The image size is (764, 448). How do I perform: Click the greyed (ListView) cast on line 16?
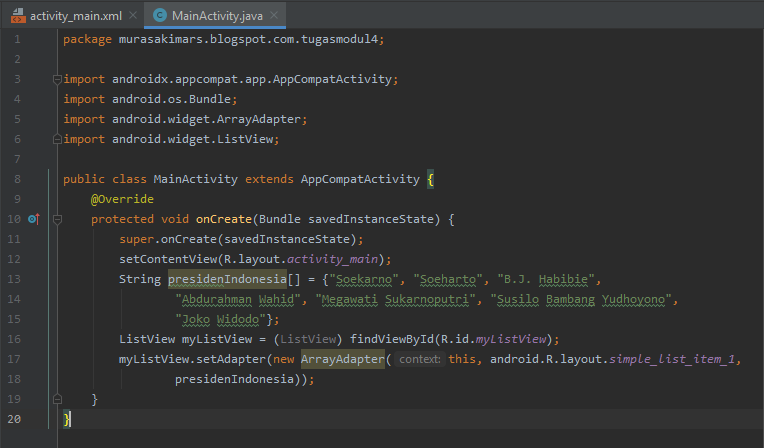[308, 339]
